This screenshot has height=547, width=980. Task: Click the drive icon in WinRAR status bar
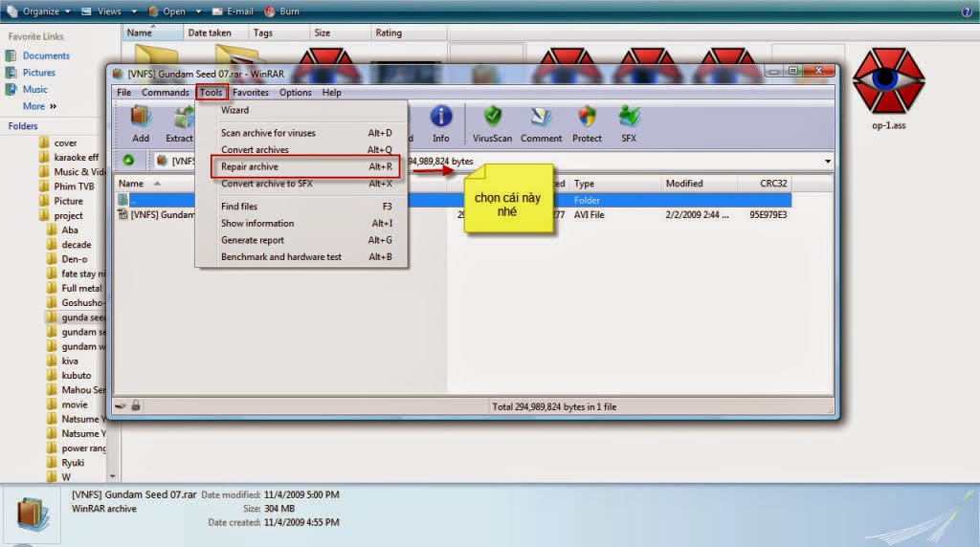(121, 405)
